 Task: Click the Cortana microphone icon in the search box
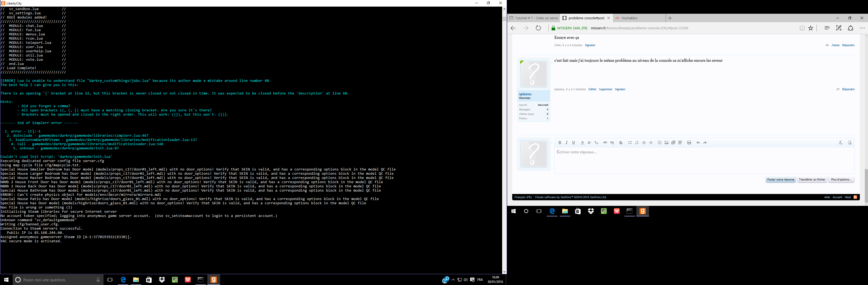pos(98,280)
